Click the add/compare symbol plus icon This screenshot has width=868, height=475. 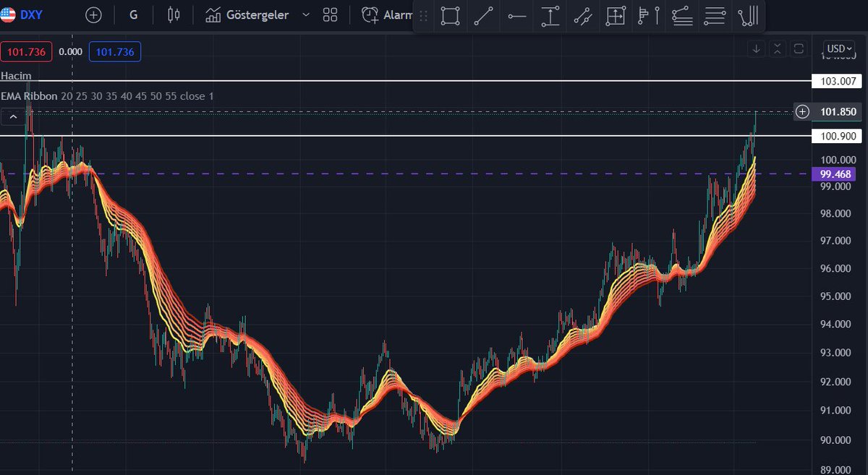(93, 14)
